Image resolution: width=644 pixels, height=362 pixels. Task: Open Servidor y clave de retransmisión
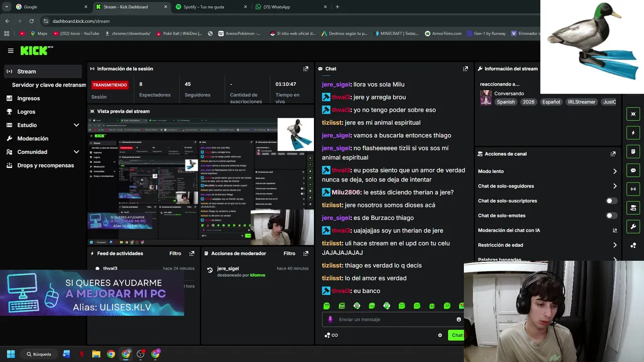49,85
